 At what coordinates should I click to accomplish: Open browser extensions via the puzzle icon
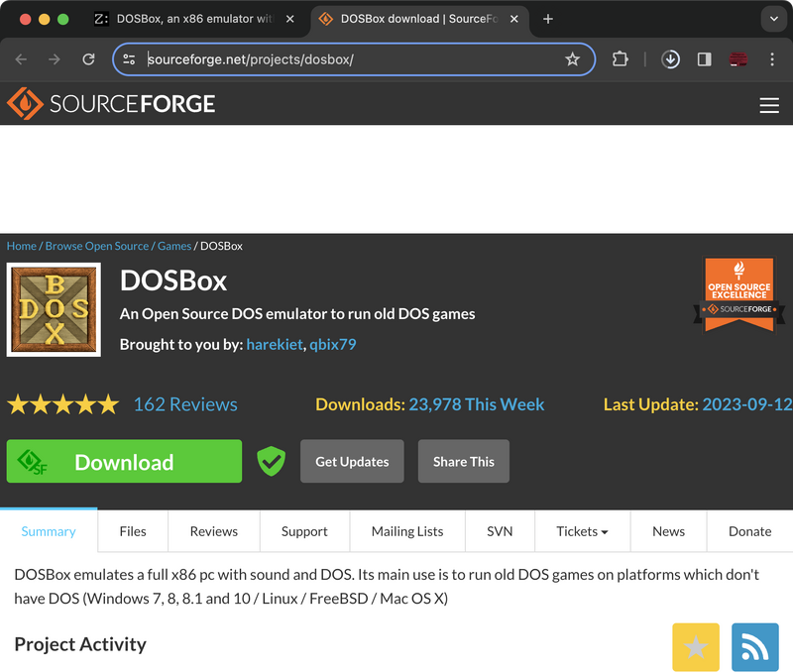tap(620, 59)
